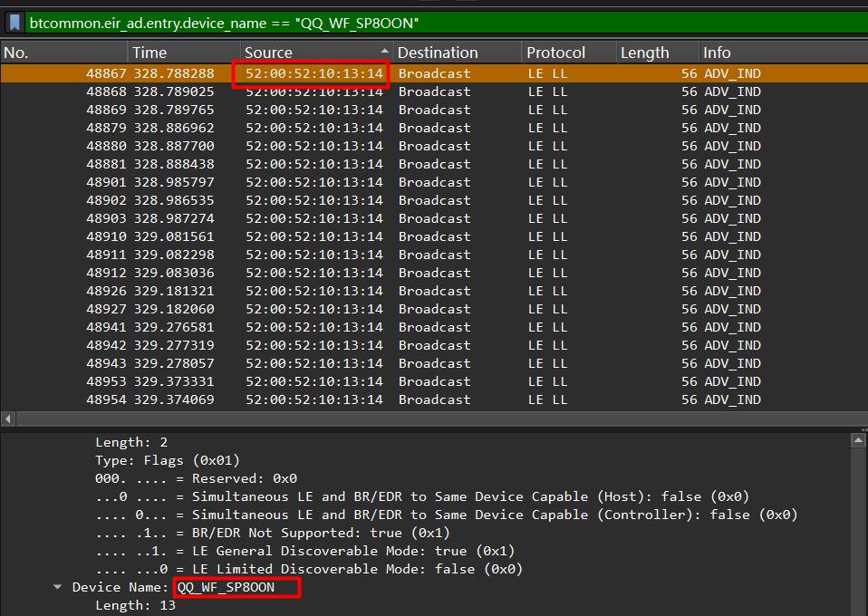Click the display filter bookmark icon
The width and height of the screenshot is (868, 616).
[x=14, y=22]
